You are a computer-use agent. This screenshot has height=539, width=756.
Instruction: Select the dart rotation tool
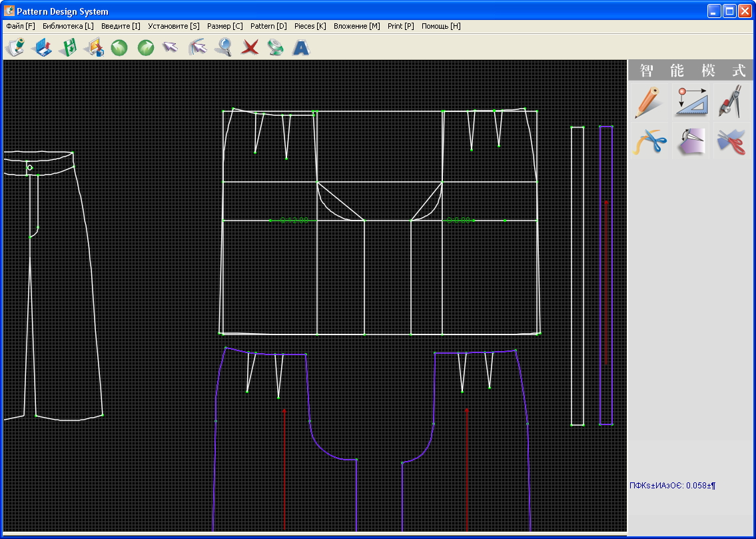(x=691, y=141)
